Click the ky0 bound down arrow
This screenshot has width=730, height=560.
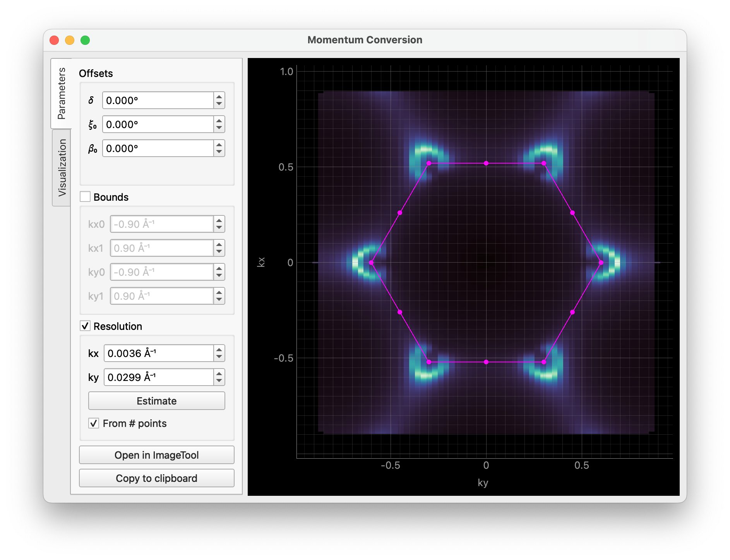pyautogui.click(x=219, y=275)
